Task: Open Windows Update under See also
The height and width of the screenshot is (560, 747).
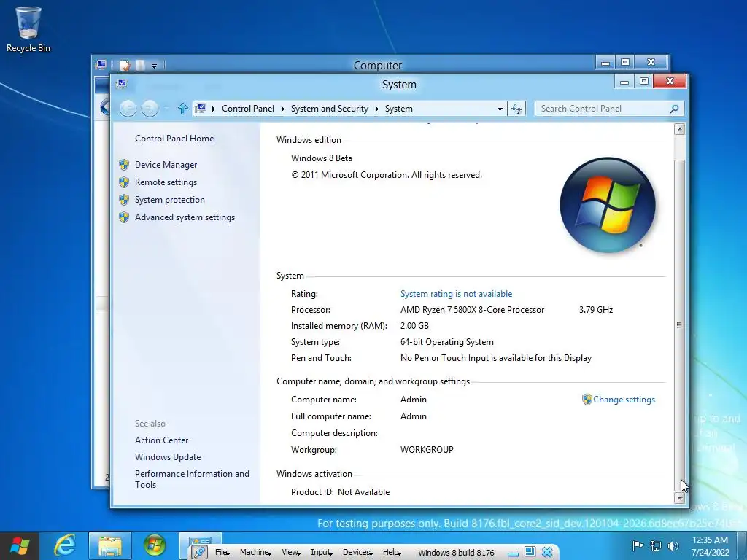Action: pyautogui.click(x=168, y=457)
